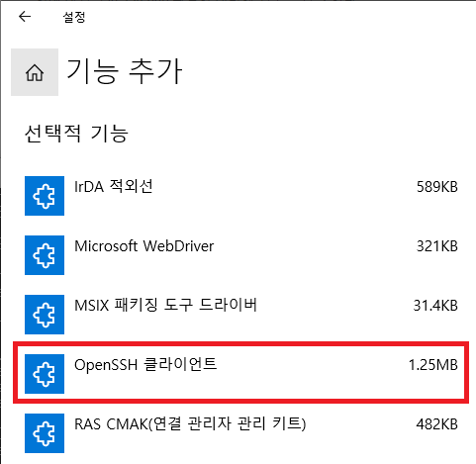
Task: Select the MSIX 패키징 도구 드라이버 entry
Action: 165,306
